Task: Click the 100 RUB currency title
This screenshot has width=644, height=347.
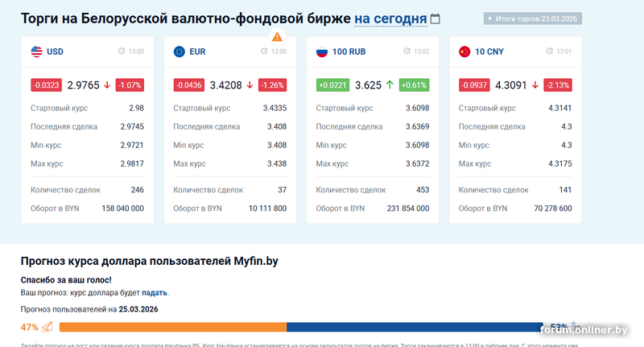Action: [x=349, y=52]
